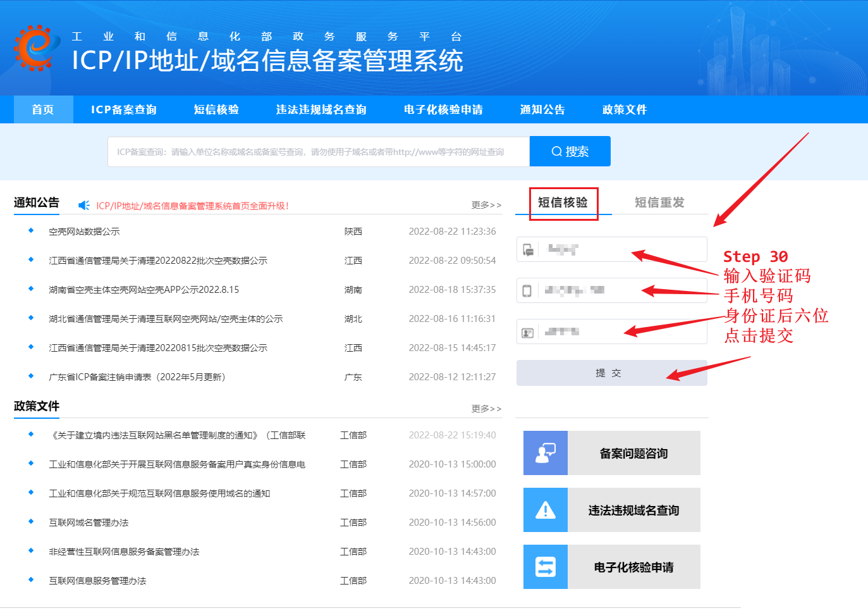Click the verification code message icon
The height and width of the screenshot is (613, 868).
(x=528, y=250)
